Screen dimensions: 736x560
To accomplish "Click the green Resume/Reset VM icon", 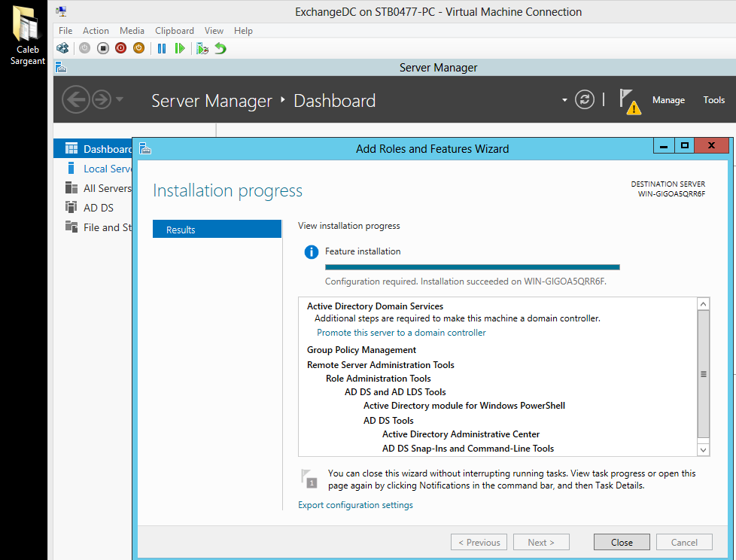I will [180, 48].
